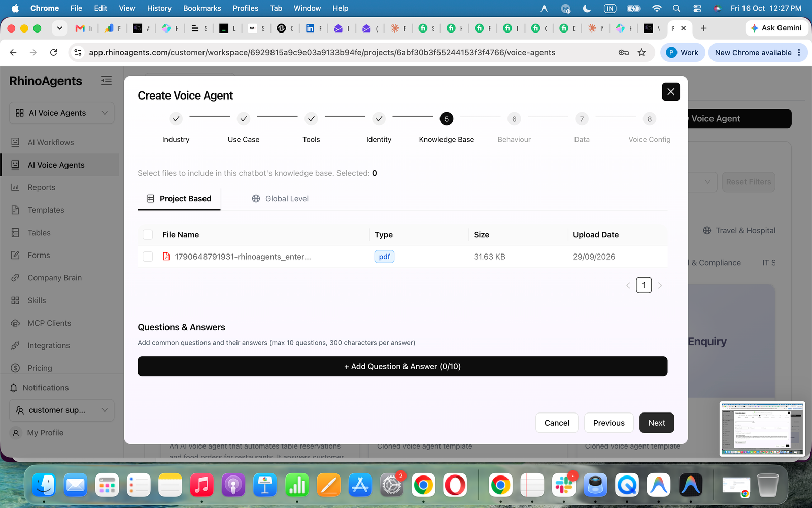Click the Add Question & Answer button
The image size is (812, 508).
point(402,366)
